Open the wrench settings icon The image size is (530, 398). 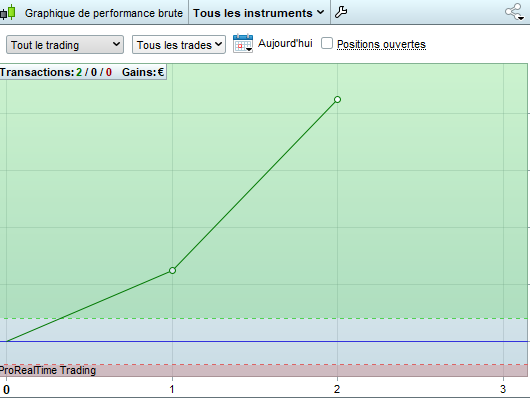[341, 12]
